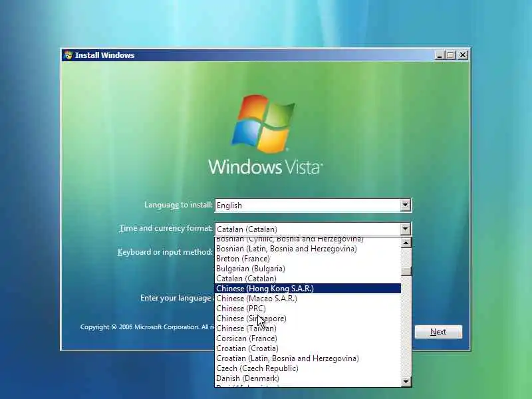
Task: Maximize the Install Windows dialog
Action: [x=451, y=55]
